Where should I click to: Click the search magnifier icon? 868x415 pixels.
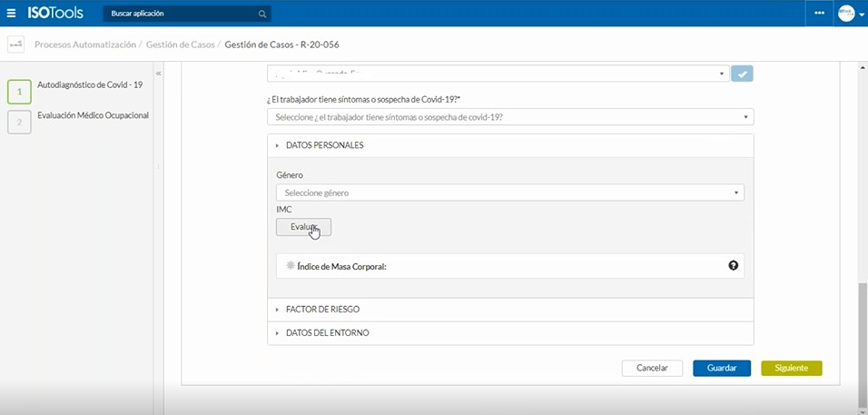coord(261,15)
